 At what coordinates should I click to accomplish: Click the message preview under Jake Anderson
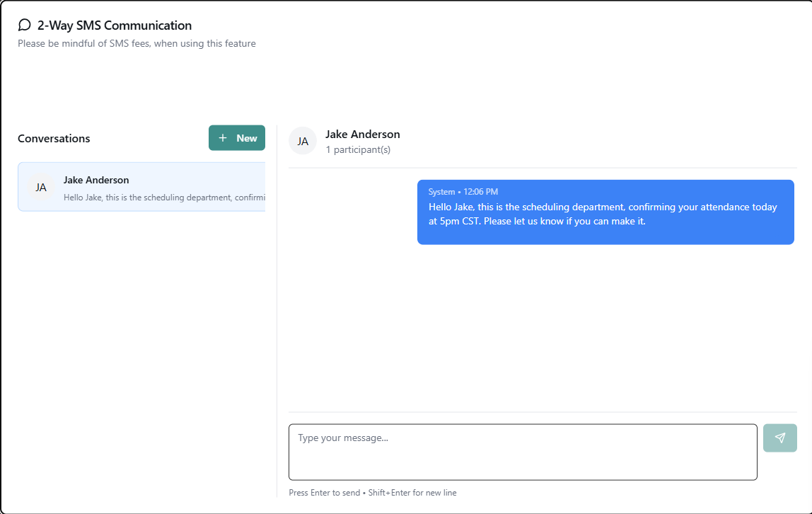tap(164, 198)
